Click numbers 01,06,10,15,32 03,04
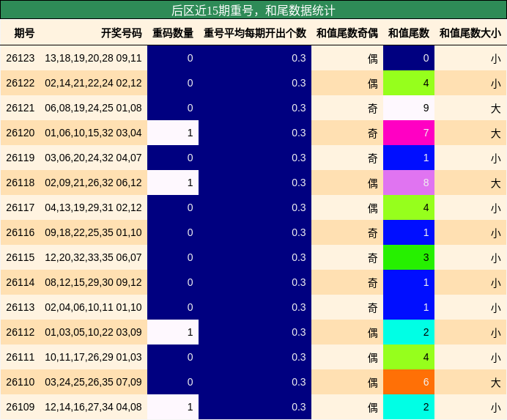 pyautogui.click(x=93, y=133)
